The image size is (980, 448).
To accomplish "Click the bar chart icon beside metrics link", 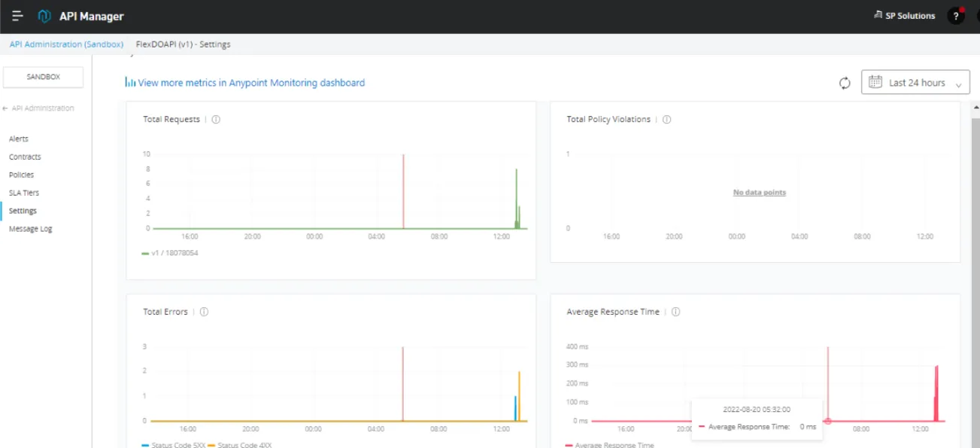I will tap(130, 82).
